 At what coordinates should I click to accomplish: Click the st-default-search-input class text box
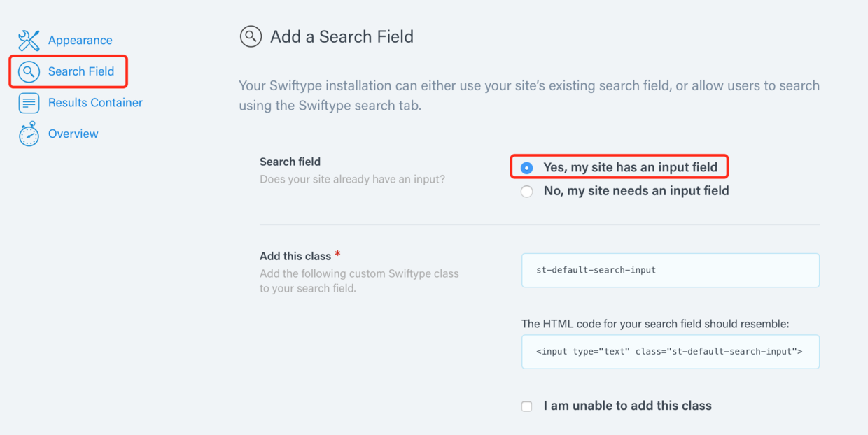point(670,270)
